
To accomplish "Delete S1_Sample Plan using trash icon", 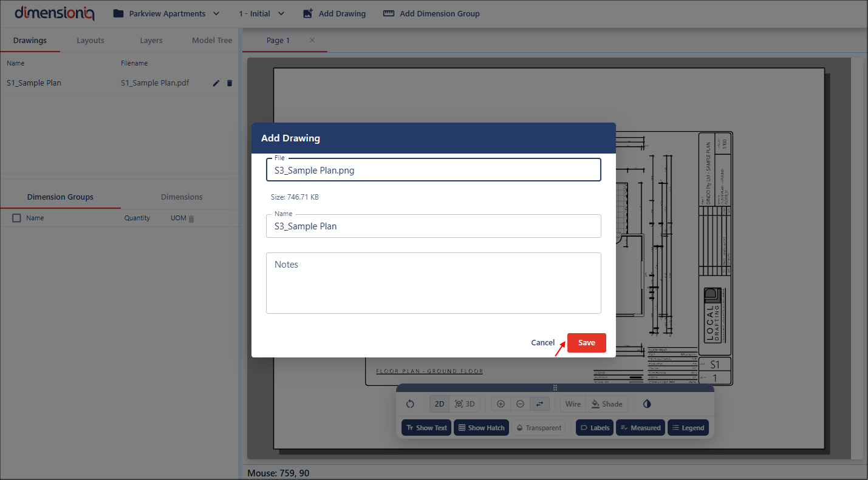I will click(x=230, y=83).
